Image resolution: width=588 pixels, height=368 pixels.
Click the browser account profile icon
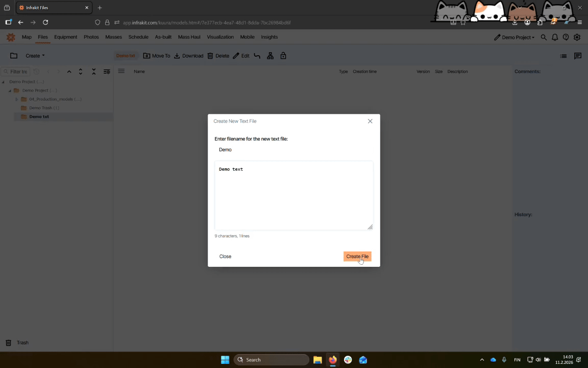[x=527, y=22]
